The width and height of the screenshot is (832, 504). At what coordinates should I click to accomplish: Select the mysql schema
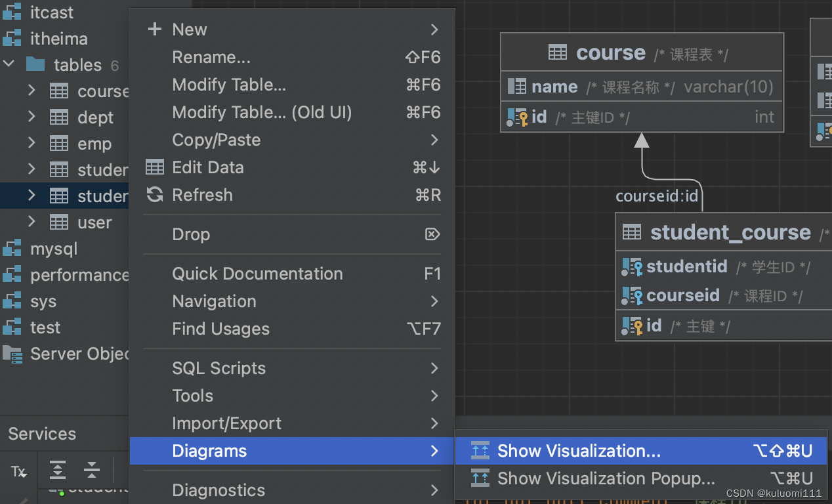(x=54, y=249)
